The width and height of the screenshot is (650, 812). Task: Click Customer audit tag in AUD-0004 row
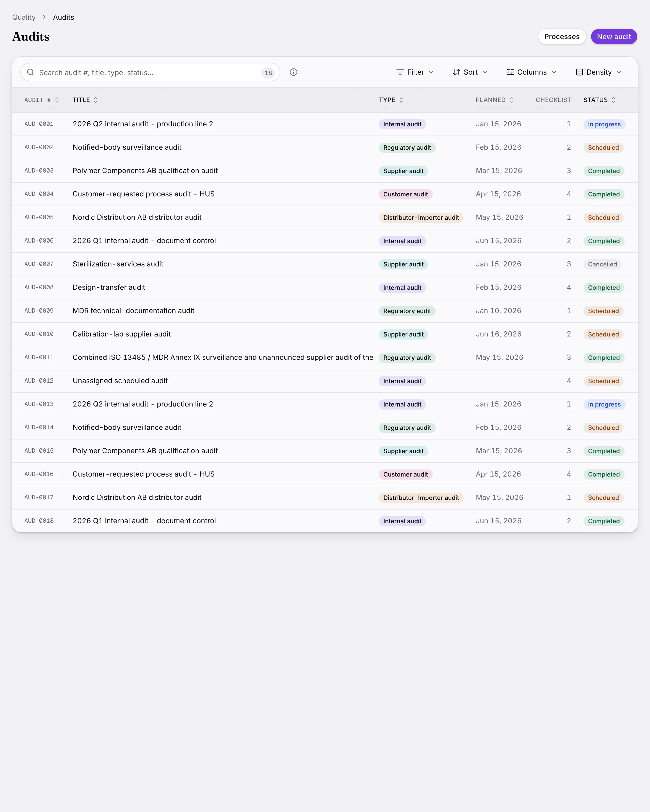click(405, 194)
